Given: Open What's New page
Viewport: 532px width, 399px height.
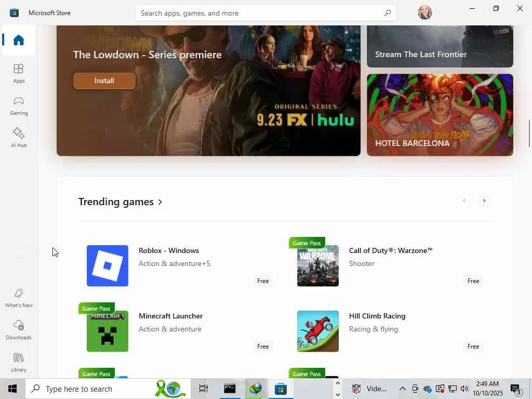Looking at the screenshot, I should pos(19,298).
